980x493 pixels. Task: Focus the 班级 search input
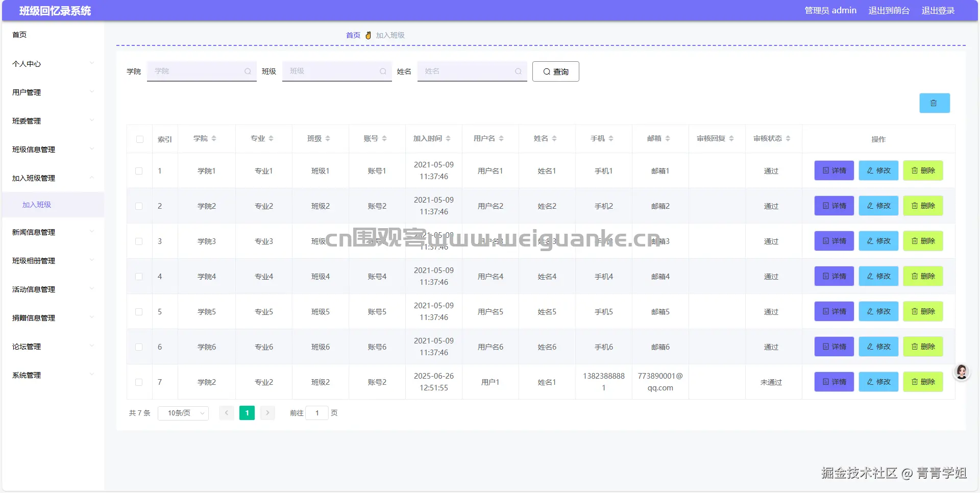point(337,71)
